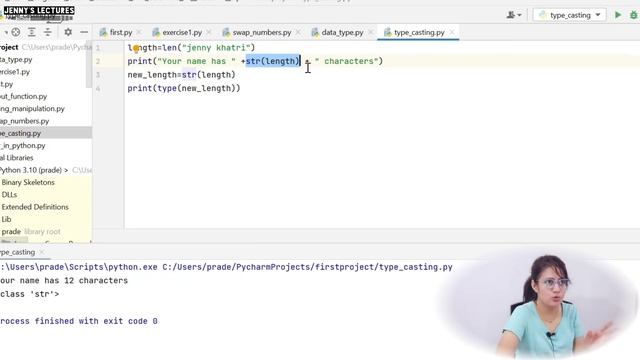Click the "jenny khatri" string literal
The height and width of the screenshot is (360, 640).
216,48
